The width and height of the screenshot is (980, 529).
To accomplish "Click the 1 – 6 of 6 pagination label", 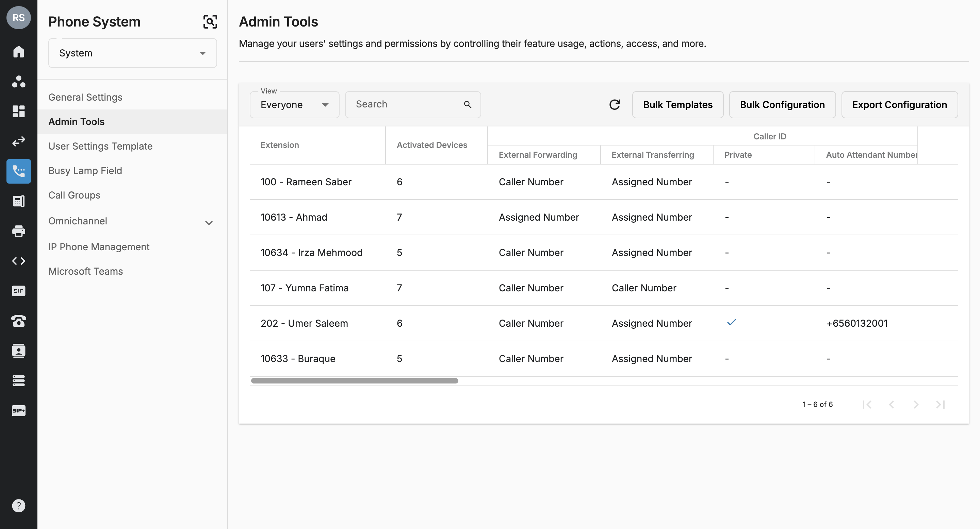I will 818,404.
